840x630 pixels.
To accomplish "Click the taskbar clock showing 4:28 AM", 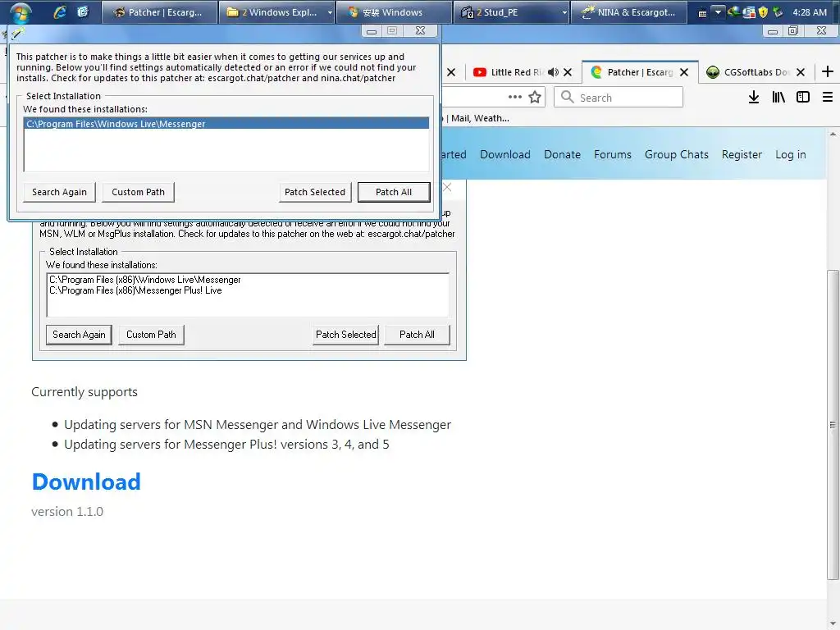I will (x=810, y=11).
